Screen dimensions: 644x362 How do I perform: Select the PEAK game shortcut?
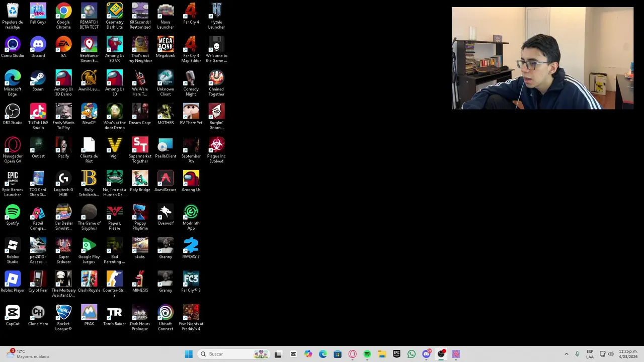pyautogui.click(x=89, y=315)
